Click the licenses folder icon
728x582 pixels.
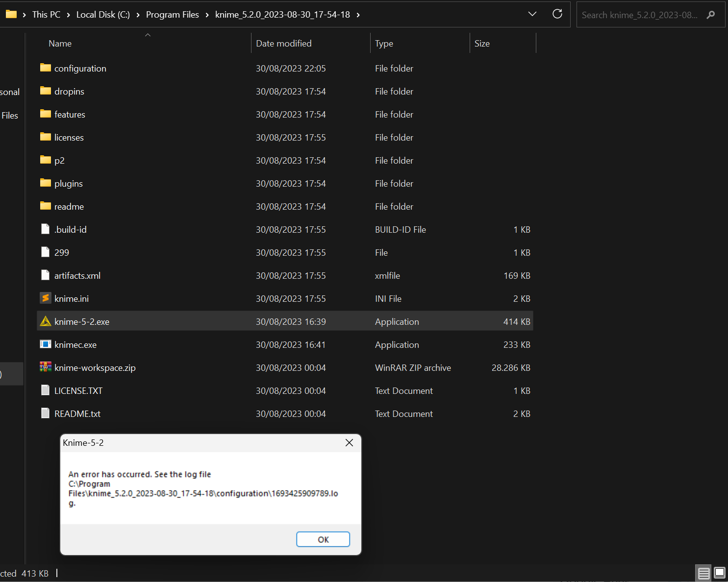click(x=46, y=137)
